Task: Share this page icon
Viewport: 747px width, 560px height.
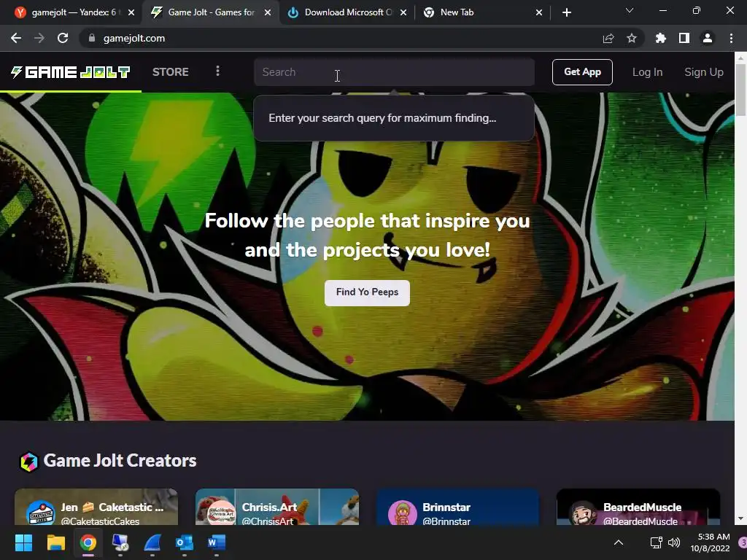Action: (608, 38)
